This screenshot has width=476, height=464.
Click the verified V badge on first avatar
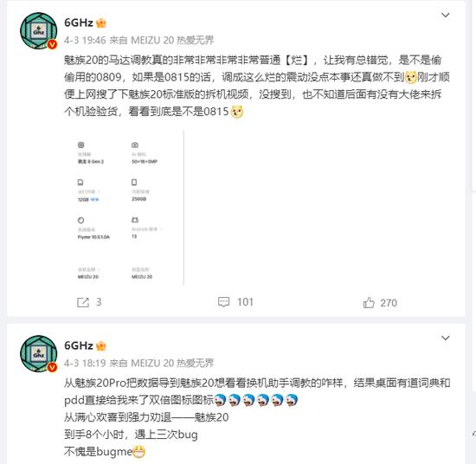(53, 45)
